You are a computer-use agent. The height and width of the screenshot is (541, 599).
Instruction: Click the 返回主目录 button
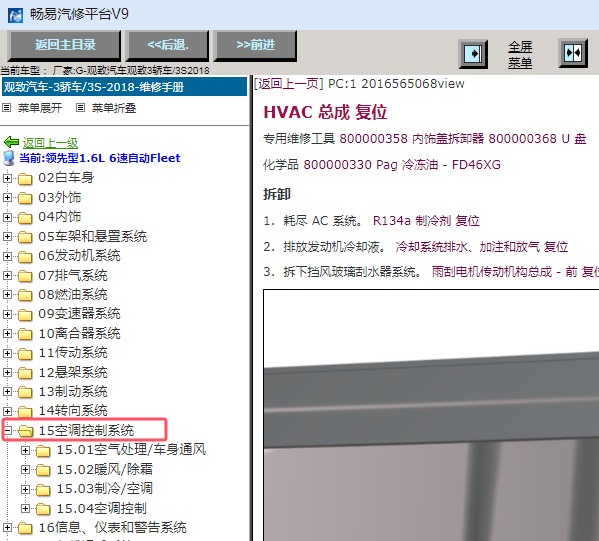point(64,45)
